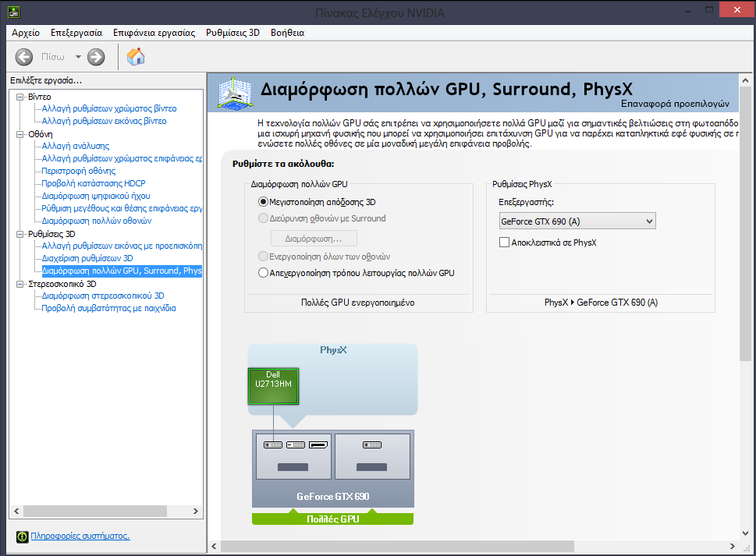The image size is (756, 556).
Task: Open the Επιφάνεια εργασίας menu
Action: pos(154,33)
